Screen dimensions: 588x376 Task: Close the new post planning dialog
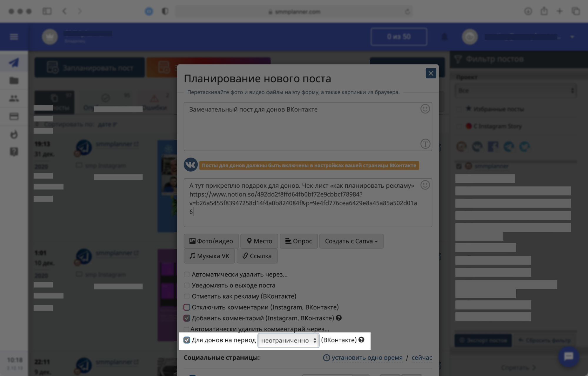point(431,73)
